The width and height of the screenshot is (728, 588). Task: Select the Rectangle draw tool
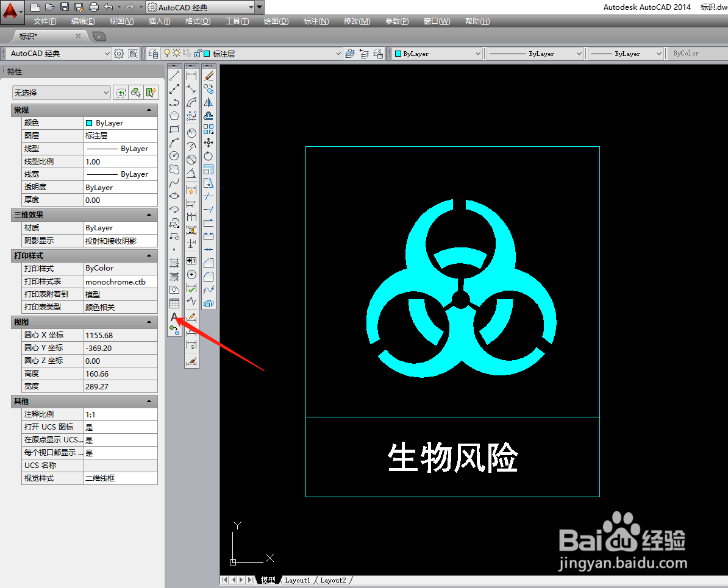(174, 129)
